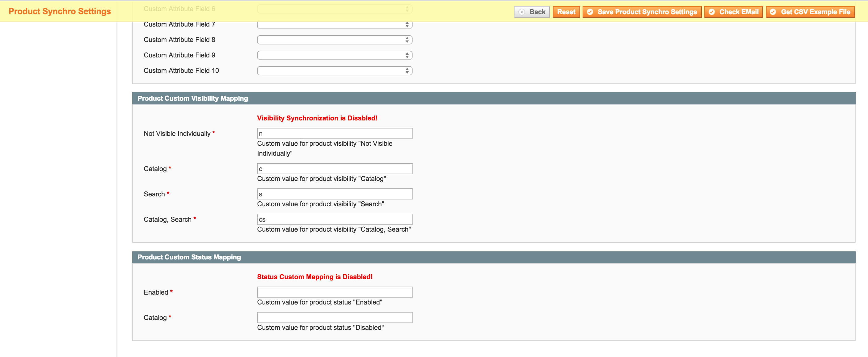Click the Custom Attribute Field 8 label
The image size is (868, 357).
[179, 40]
